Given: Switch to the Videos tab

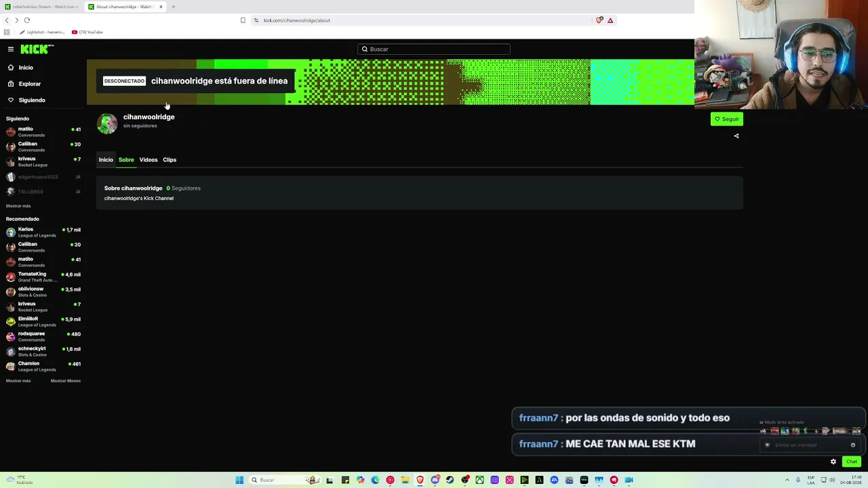Looking at the screenshot, I should (x=149, y=160).
